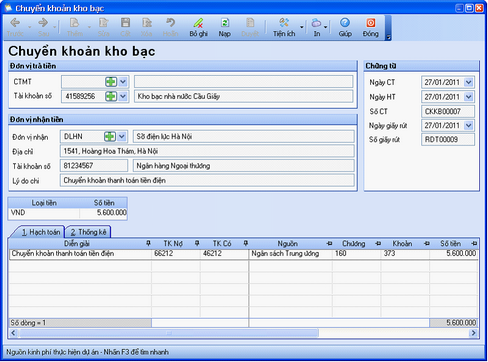The height and width of the screenshot is (362, 488).
Task: Click the Duyệt toolbar icon
Action: point(250,23)
